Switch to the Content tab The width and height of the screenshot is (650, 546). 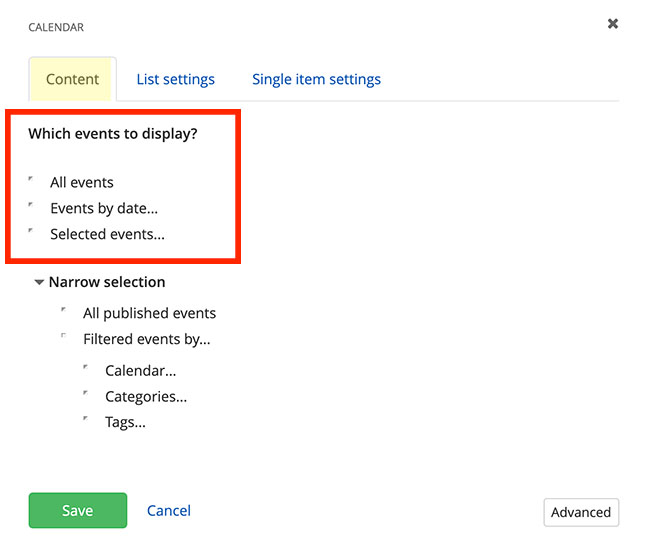click(x=72, y=79)
